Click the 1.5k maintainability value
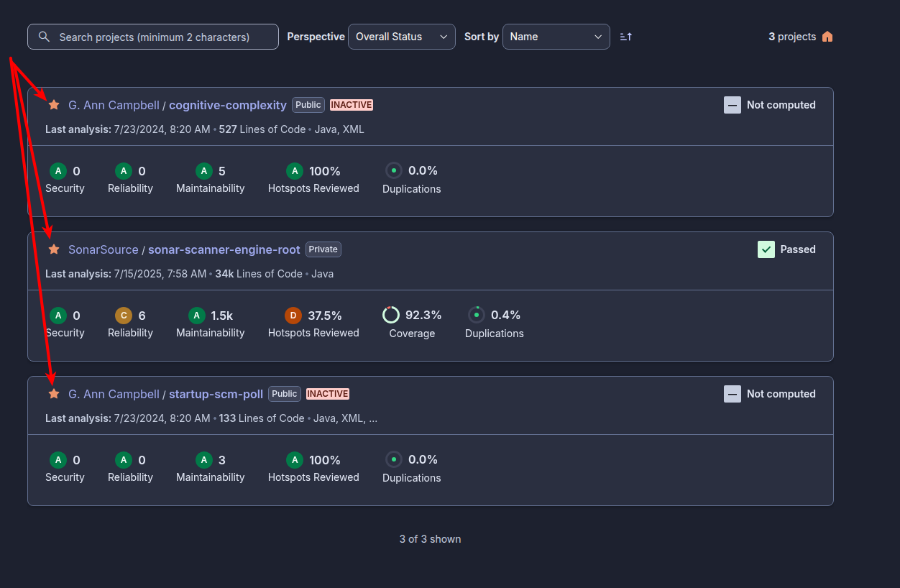Viewport: 900px width, 588px height. [x=221, y=316]
